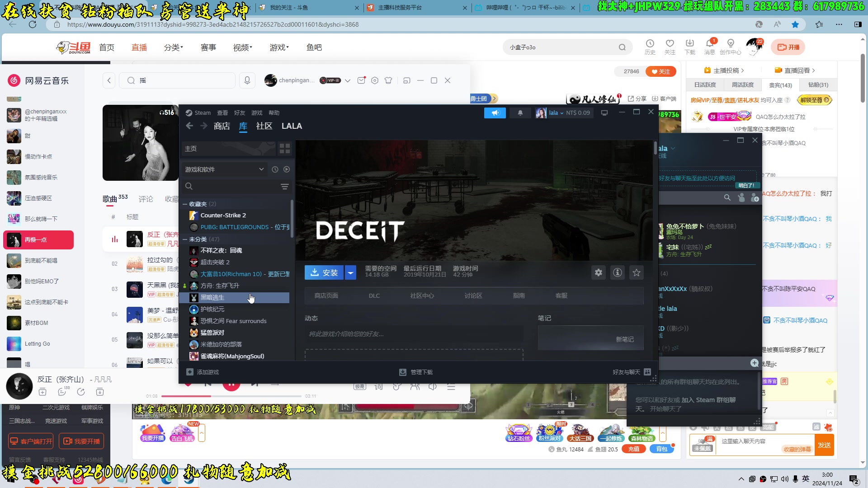Open Douyu watch history icon
Image resolution: width=868 pixels, height=488 pixels.
pyautogui.click(x=650, y=47)
